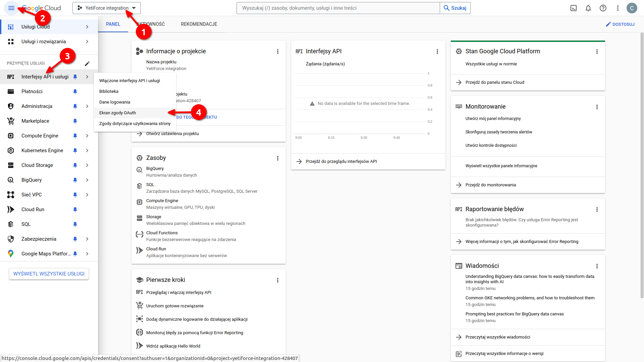Select Włączone interfejsy API i usługi
The image size is (644, 362).
[x=135, y=81]
